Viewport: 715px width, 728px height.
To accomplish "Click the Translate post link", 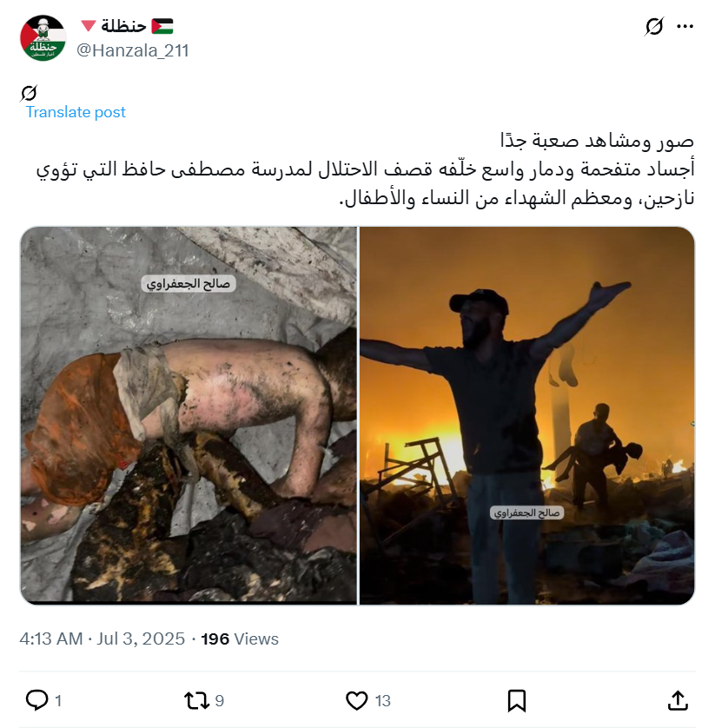I will pos(76,112).
